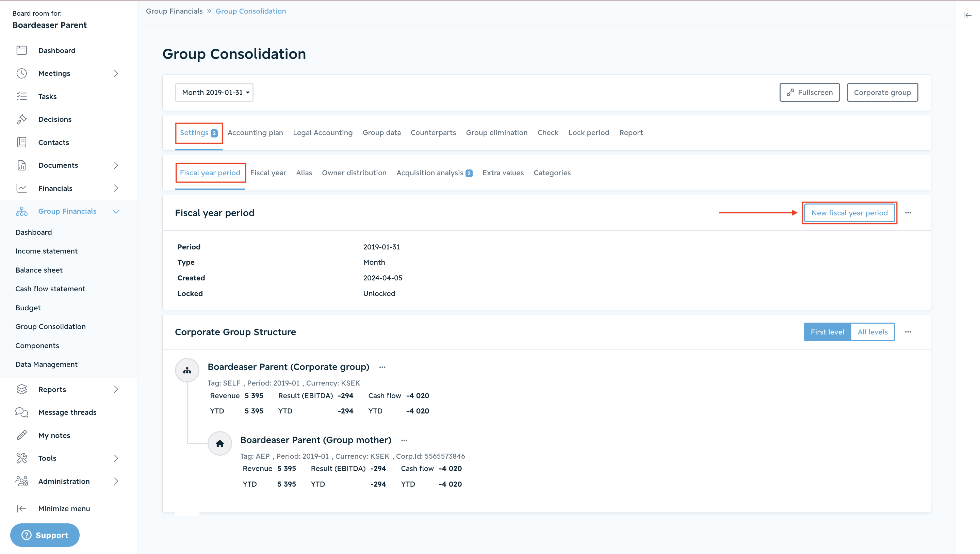This screenshot has width=980, height=554.
Task: Follow the Group Financials breadcrumb link
Action: coord(174,11)
